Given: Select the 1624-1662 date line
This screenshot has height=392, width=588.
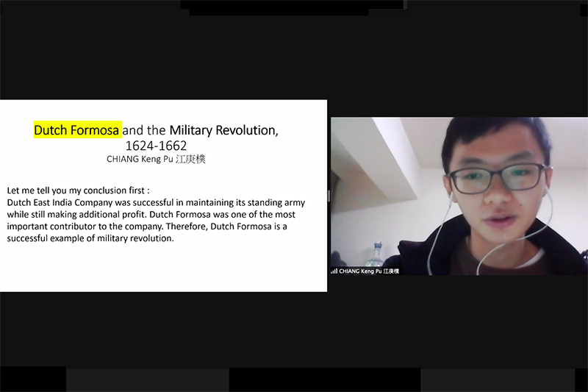Looking at the screenshot, I should 156,146.
